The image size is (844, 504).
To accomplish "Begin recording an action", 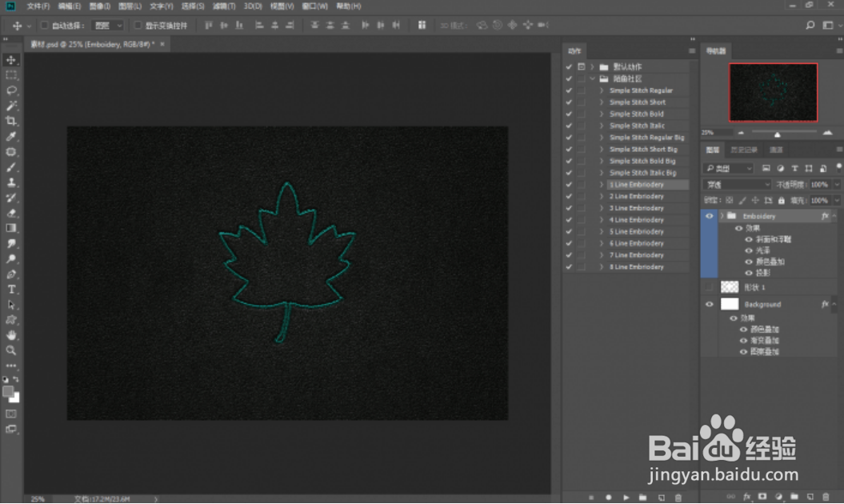I will point(608,498).
